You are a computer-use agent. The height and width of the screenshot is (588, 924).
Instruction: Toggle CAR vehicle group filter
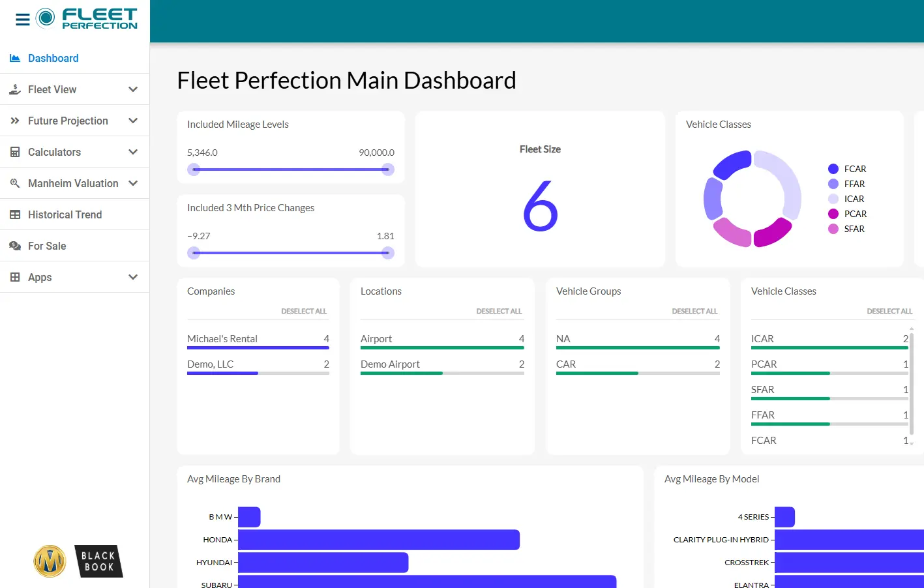click(x=638, y=366)
